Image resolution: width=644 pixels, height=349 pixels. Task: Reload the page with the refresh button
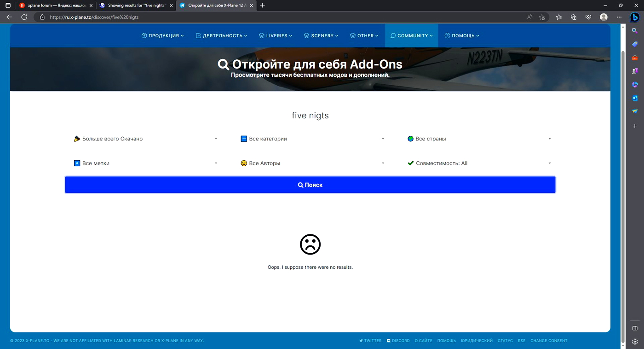point(24,17)
